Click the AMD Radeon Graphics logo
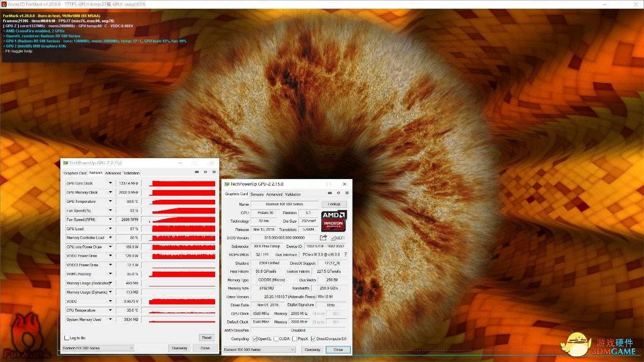The width and height of the screenshot is (644, 362). 334,221
